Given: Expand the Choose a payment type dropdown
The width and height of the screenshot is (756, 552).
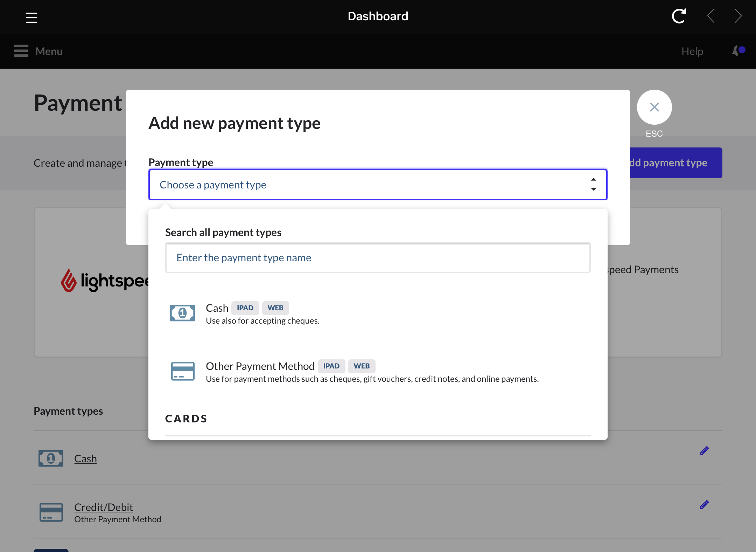Looking at the screenshot, I should (378, 185).
